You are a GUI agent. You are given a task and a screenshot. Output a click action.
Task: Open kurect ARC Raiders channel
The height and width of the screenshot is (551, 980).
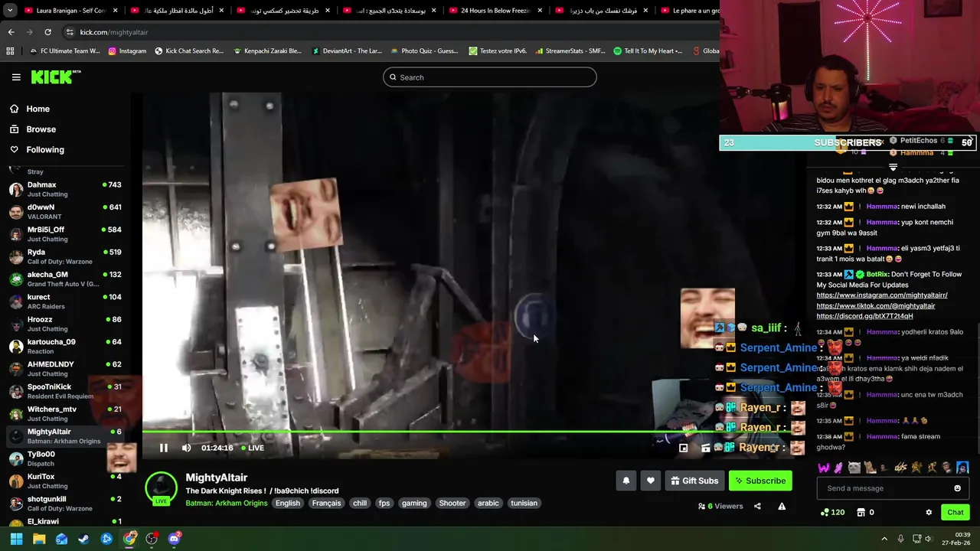pyautogui.click(x=65, y=302)
